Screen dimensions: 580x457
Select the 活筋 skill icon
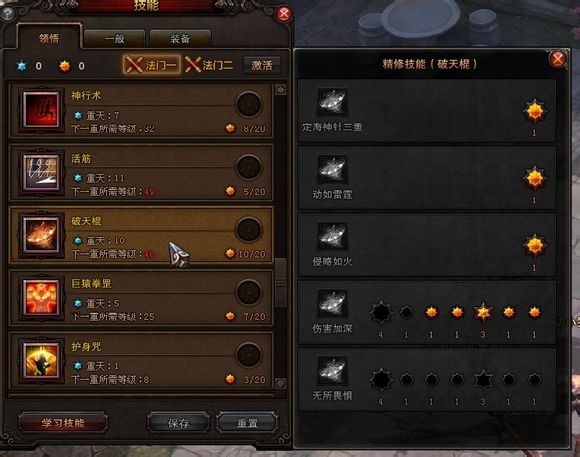pyautogui.click(x=41, y=172)
